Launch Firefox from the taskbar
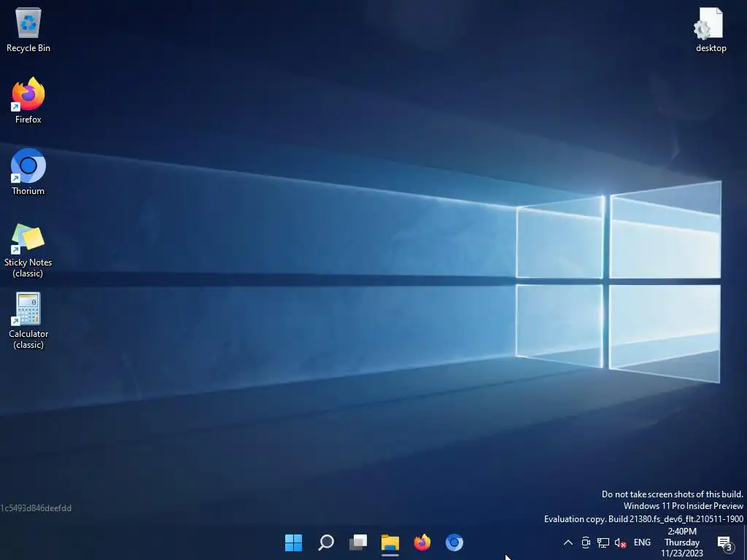The image size is (747, 560). coord(422,542)
